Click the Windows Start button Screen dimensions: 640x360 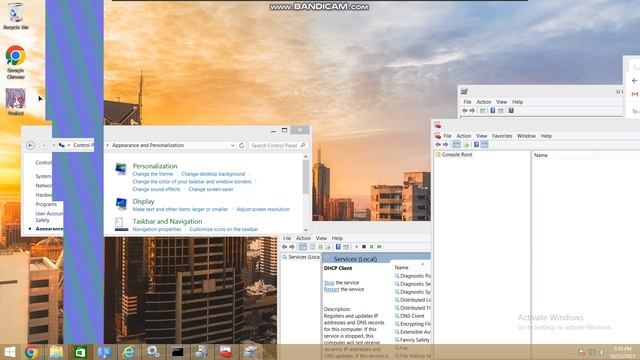click(x=9, y=352)
